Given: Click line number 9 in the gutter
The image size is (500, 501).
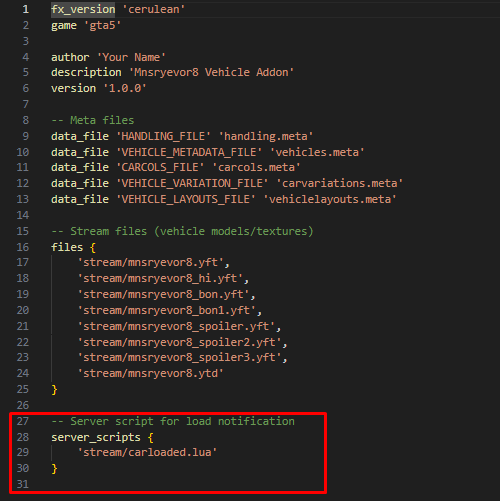Looking at the screenshot, I should [26, 136].
